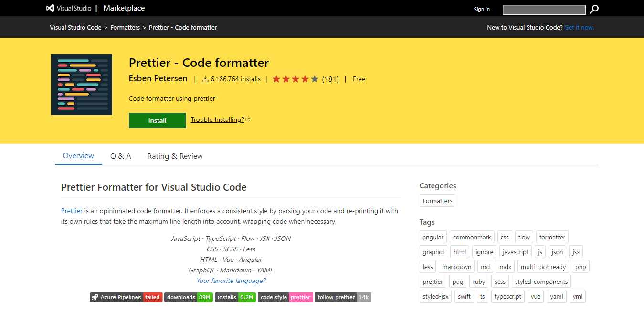Image resolution: width=644 pixels, height=314 pixels.
Task: Click the typescript tag
Action: point(508,296)
